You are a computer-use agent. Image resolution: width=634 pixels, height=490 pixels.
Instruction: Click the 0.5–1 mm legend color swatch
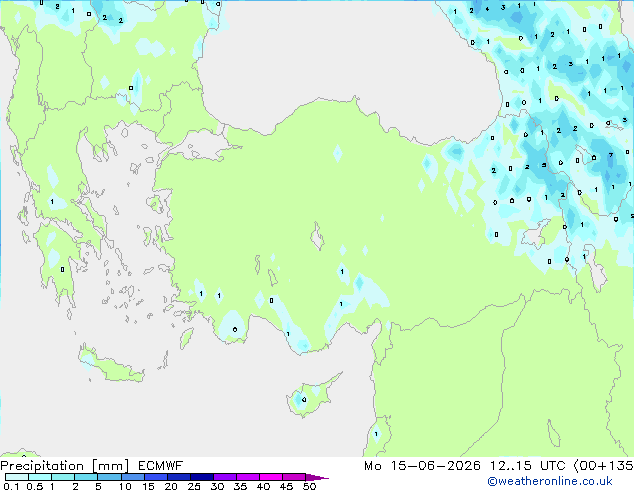pyautogui.click(x=40, y=477)
